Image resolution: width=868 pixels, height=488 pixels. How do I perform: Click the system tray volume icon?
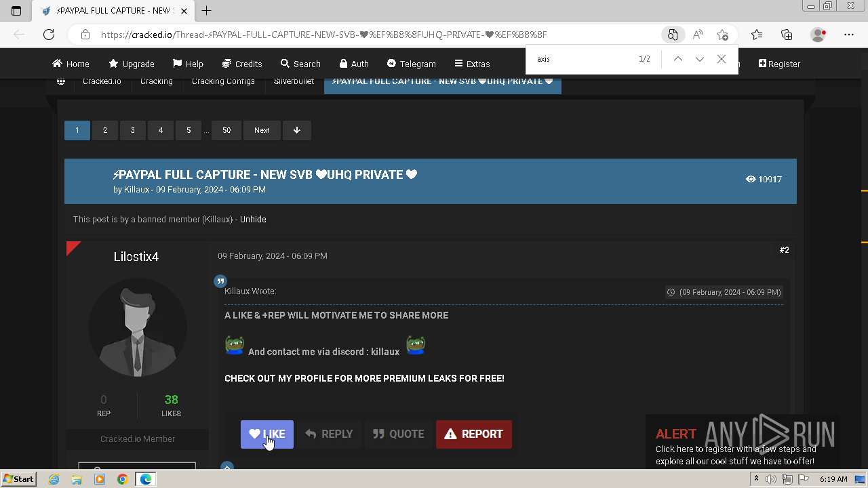tap(771, 479)
